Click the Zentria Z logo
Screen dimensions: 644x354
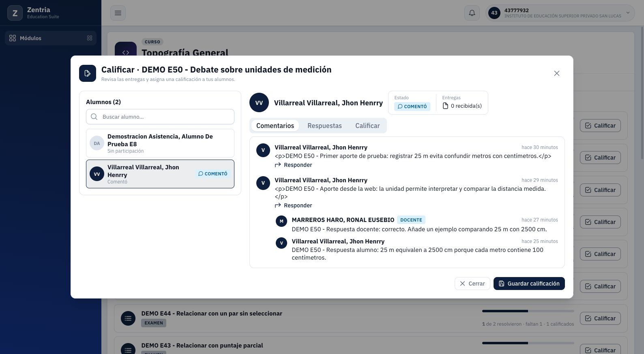pyautogui.click(x=15, y=13)
